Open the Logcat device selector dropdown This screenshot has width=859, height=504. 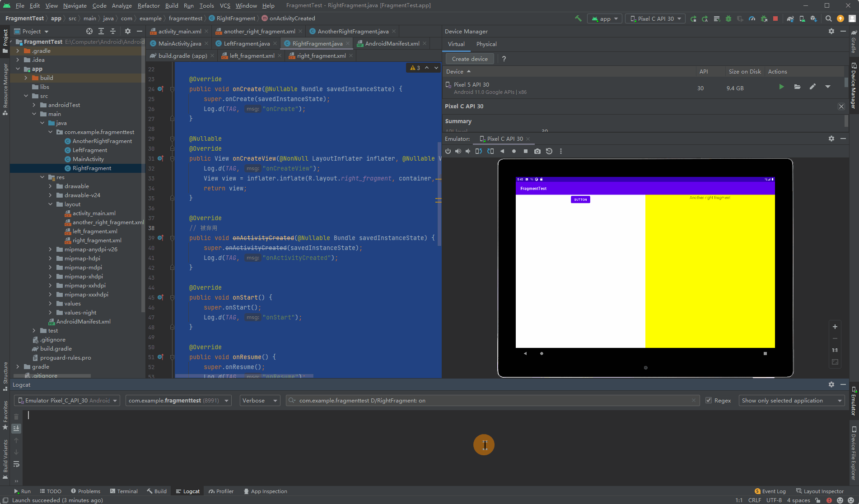pyautogui.click(x=67, y=400)
